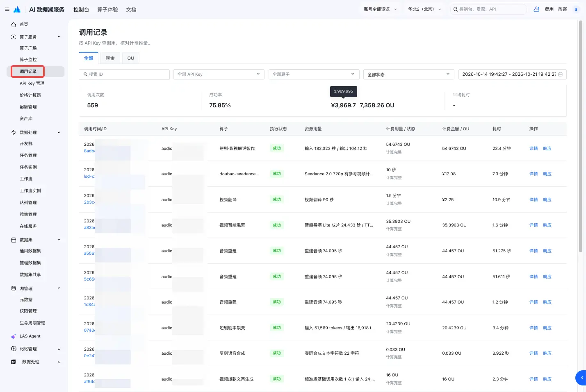Switch to the 现金 tab
The height and width of the screenshot is (392, 586).
tap(110, 58)
